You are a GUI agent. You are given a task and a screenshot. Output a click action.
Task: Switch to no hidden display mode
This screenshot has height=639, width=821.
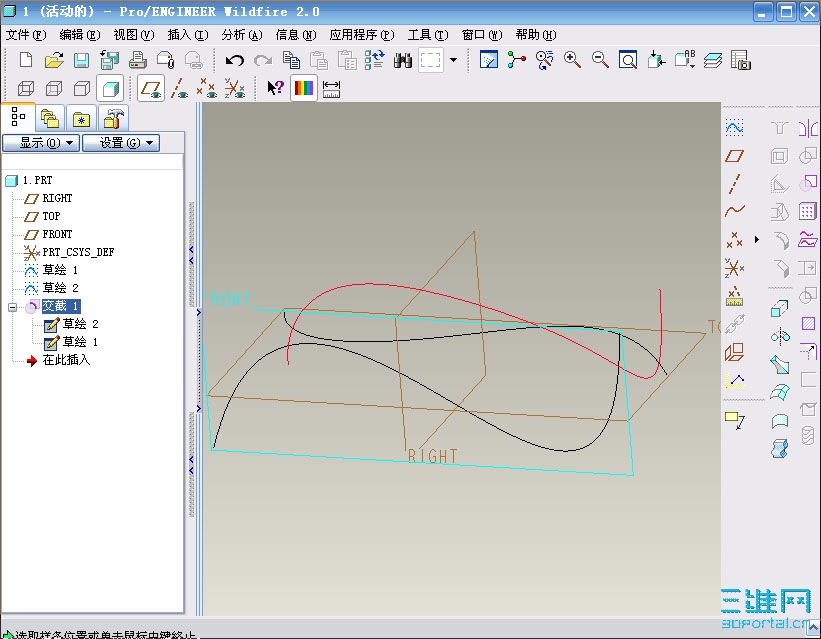[x=82, y=89]
